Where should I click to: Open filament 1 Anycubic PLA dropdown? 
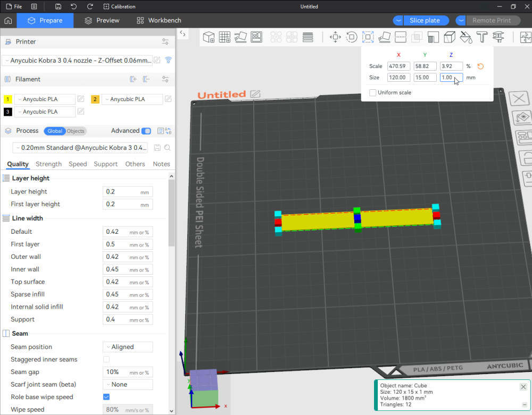pyautogui.click(x=45, y=99)
